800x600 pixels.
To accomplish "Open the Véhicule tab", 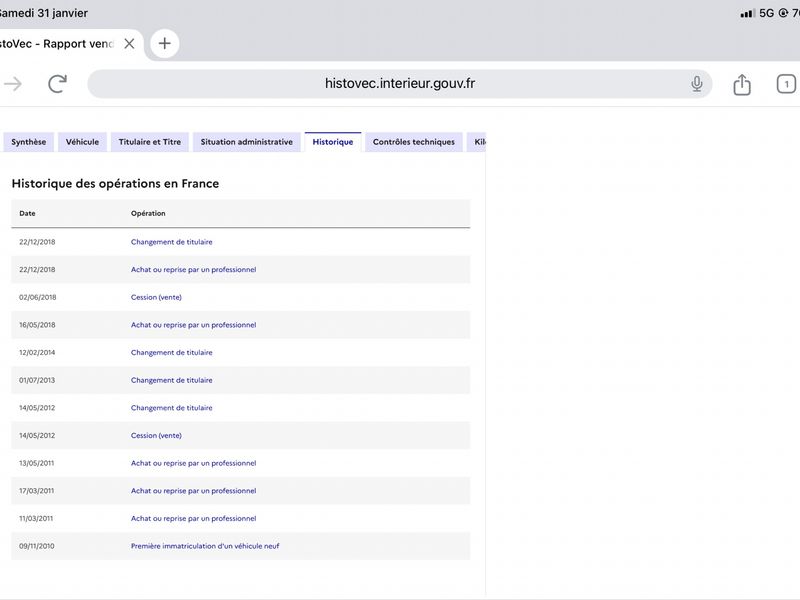I will pos(82,142).
